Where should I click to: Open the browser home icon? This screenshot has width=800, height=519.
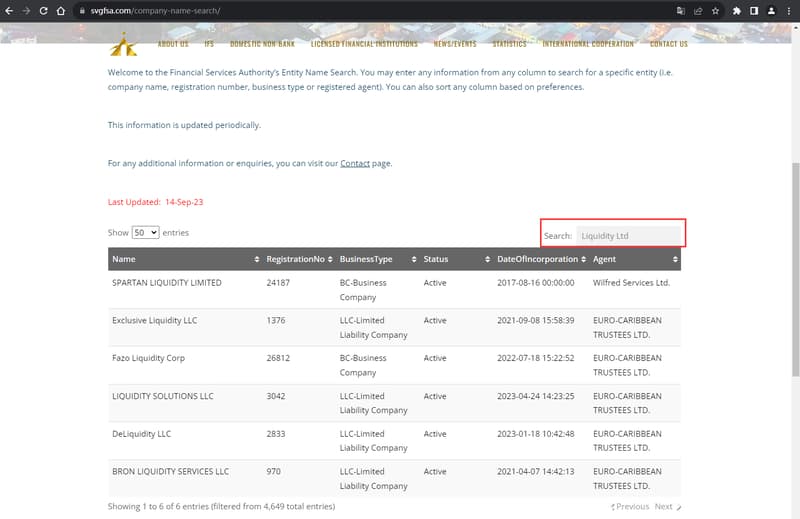coord(61,11)
